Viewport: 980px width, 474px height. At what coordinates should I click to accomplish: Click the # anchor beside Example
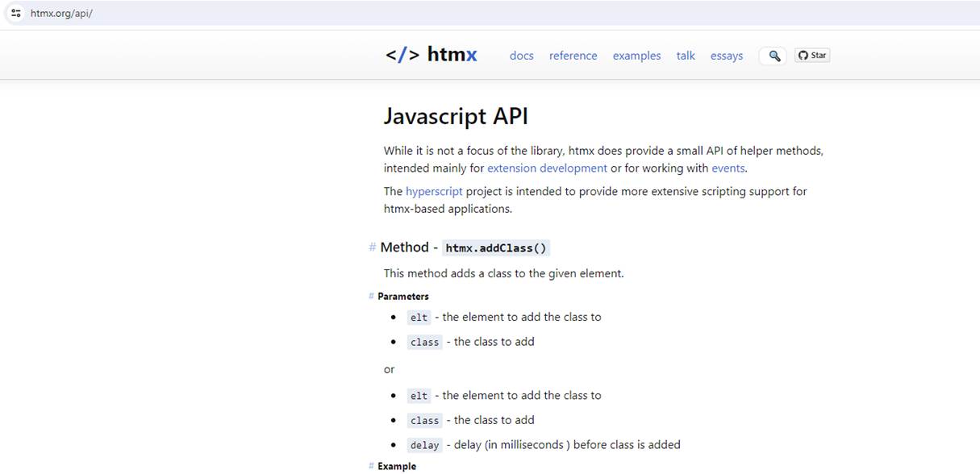[x=372, y=466]
